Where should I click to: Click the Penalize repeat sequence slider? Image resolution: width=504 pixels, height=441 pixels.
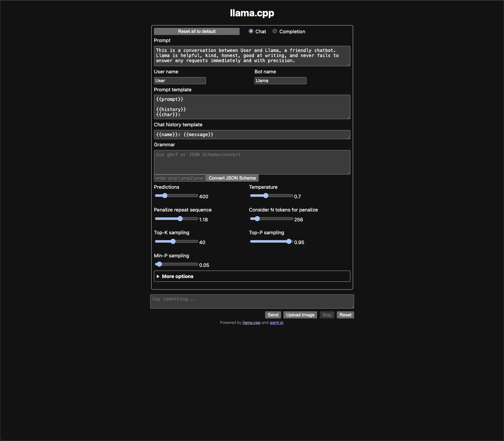coord(176,219)
